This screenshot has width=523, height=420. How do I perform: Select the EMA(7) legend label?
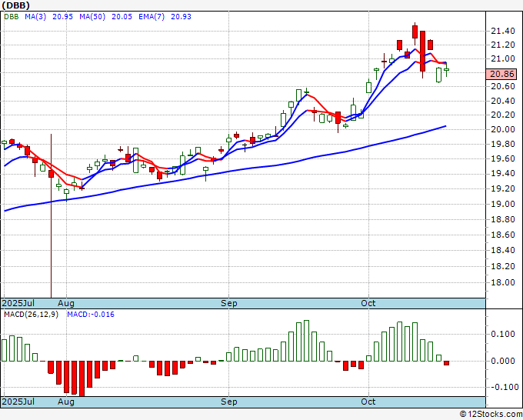[x=152, y=17]
